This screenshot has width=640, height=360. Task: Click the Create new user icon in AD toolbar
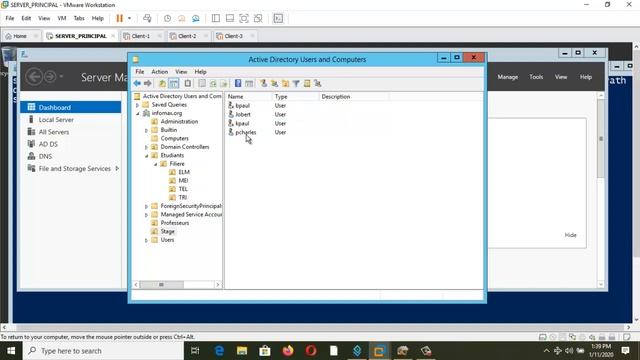click(264, 83)
